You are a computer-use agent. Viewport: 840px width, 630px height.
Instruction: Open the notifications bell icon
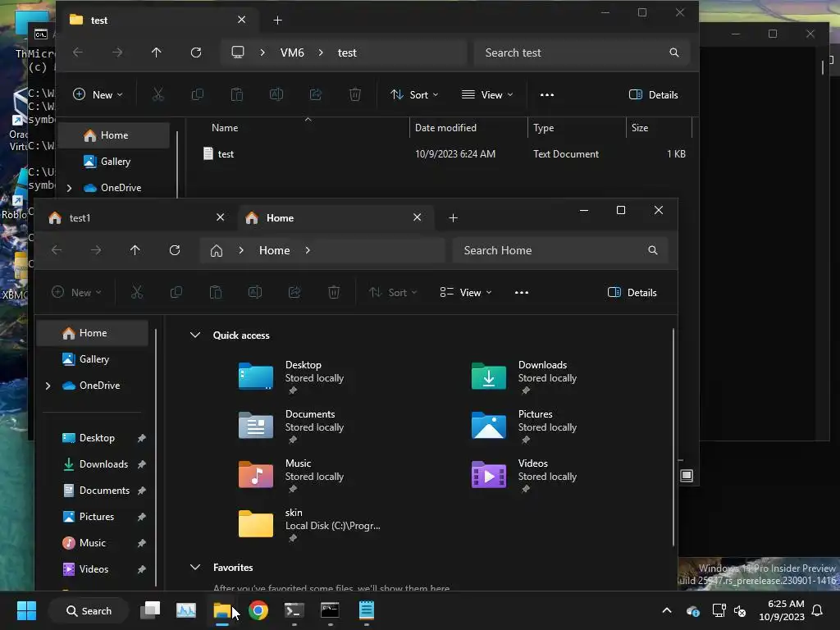click(818, 610)
